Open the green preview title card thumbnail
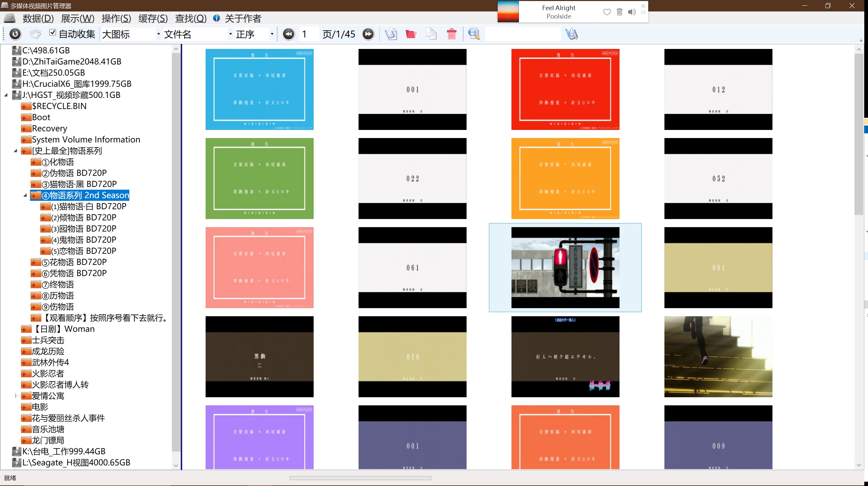Screen dimensions: 868x486 [259, 179]
